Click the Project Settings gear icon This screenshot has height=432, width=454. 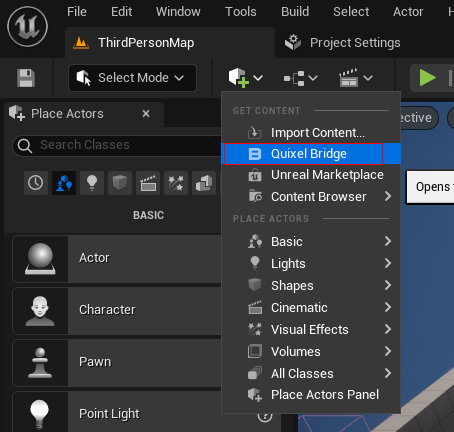click(x=293, y=42)
